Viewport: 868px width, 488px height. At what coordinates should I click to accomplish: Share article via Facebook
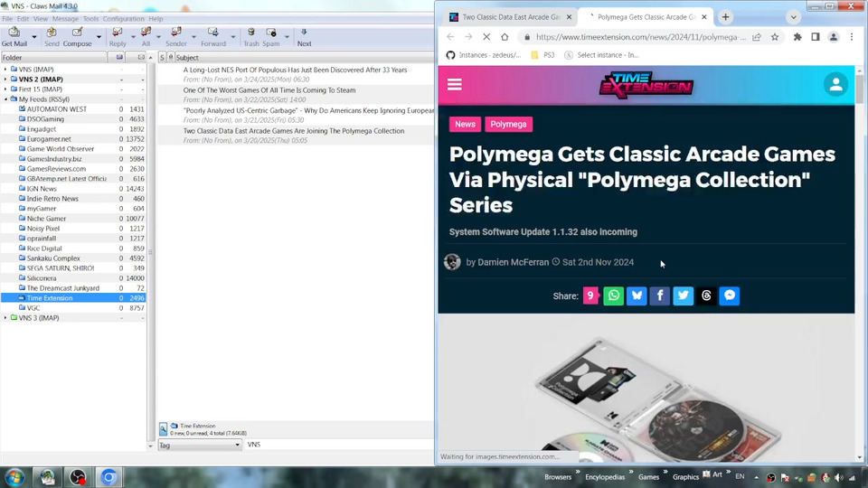click(660, 296)
